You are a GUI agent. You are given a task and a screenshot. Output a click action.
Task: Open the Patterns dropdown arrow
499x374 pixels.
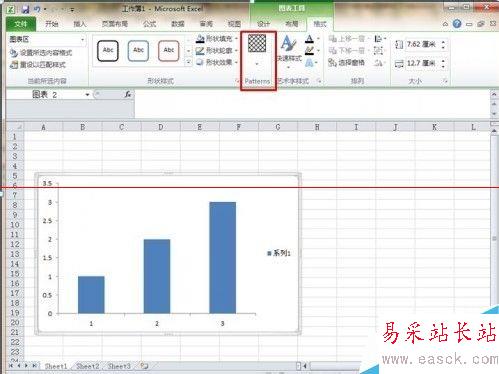pos(257,64)
